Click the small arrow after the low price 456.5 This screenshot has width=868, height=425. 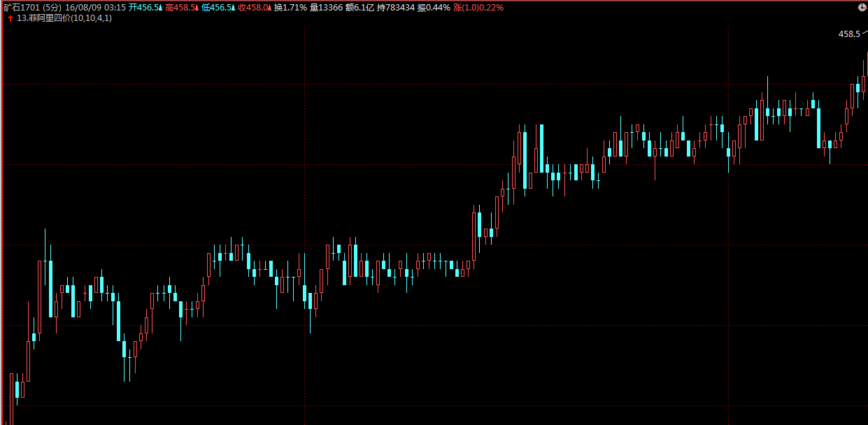pos(233,8)
